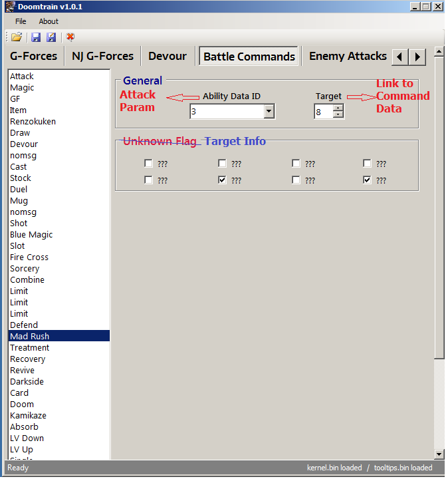This screenshot has height=479, width=448.
Task: Select LV Down in the command list
Action: click(x=59, y=438)
